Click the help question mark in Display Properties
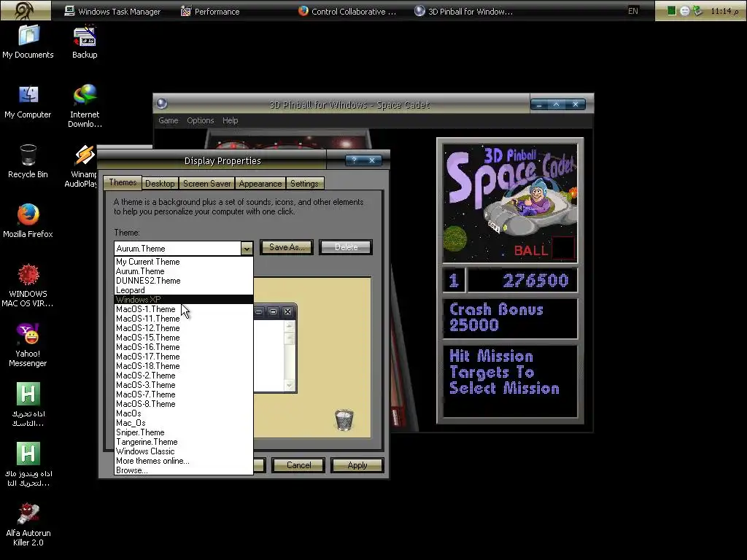The width and height of the screenshot is (747, 560). tap(354, 160)
